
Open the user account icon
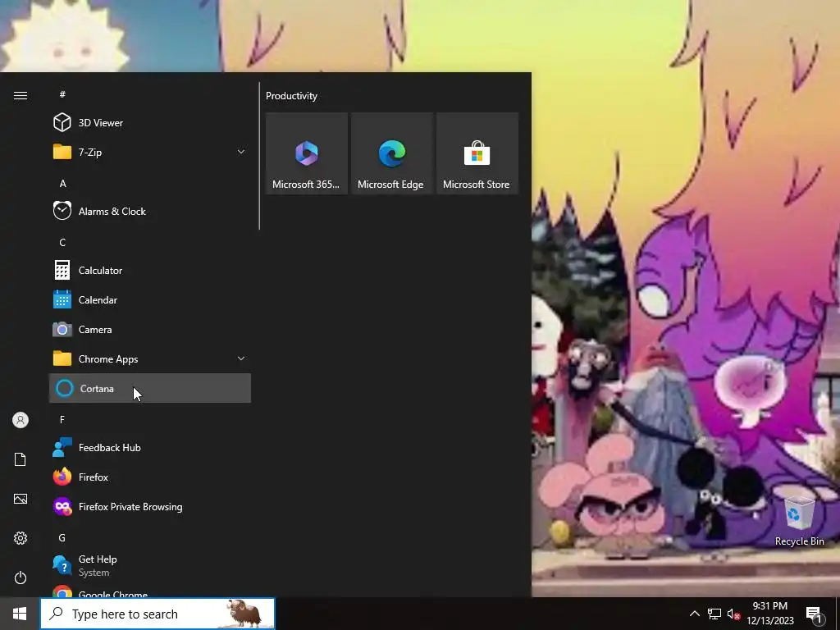(x=21, y=420)
